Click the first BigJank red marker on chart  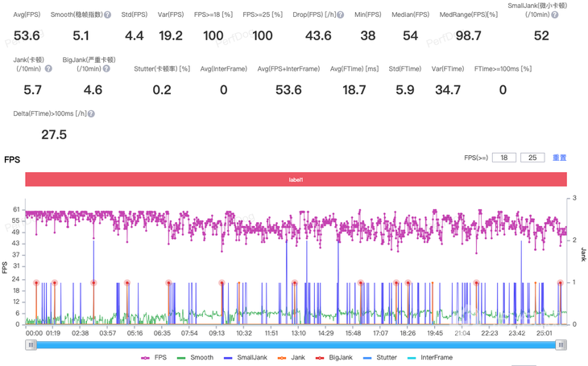click(36, 283)
